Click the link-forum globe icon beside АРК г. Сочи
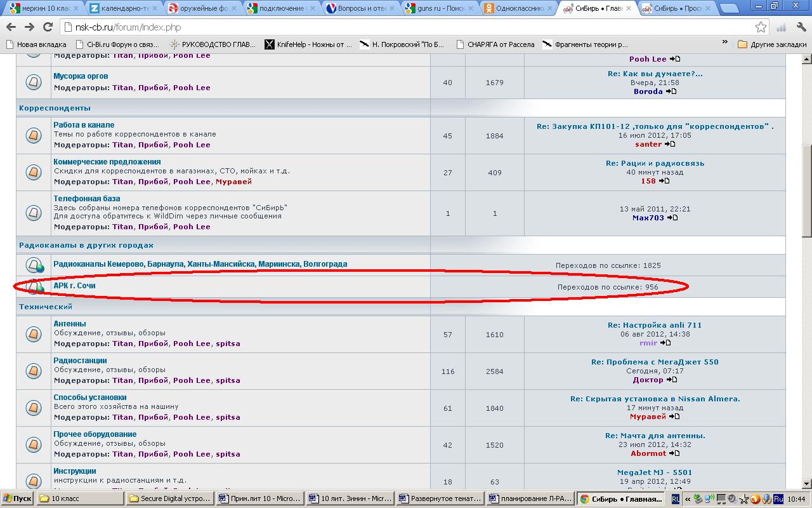This screenshot has width=812, height=508. (35, 287)
